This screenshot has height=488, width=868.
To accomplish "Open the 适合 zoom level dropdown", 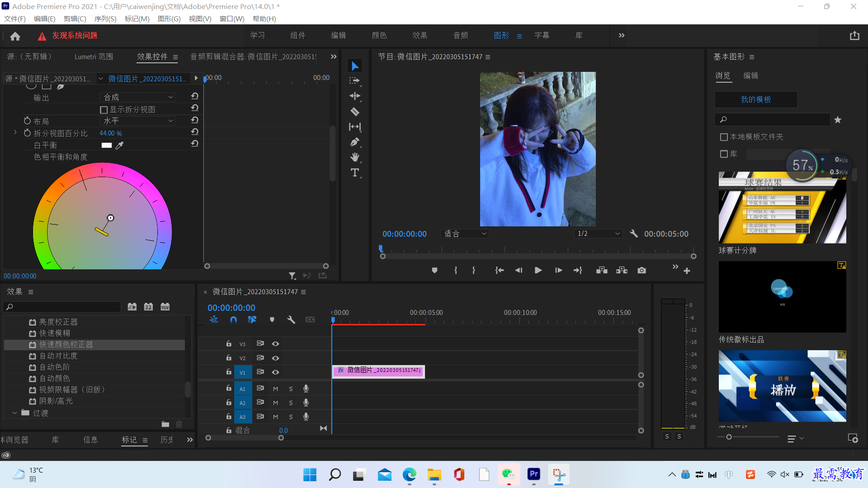I will (465, 234).
